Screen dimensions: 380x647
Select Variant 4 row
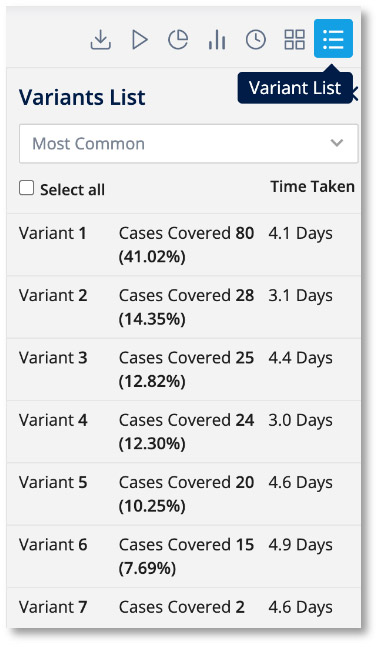[x=184, y=432]
